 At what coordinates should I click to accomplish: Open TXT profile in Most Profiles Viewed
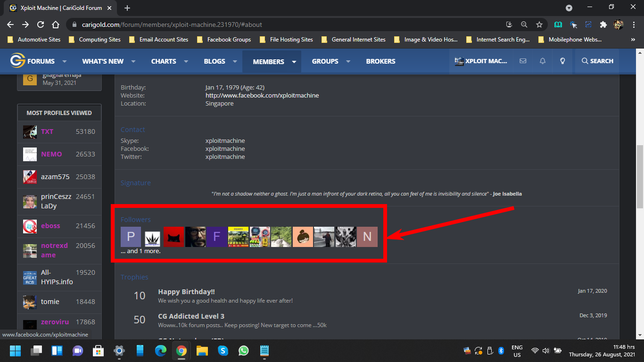(47, 132)
